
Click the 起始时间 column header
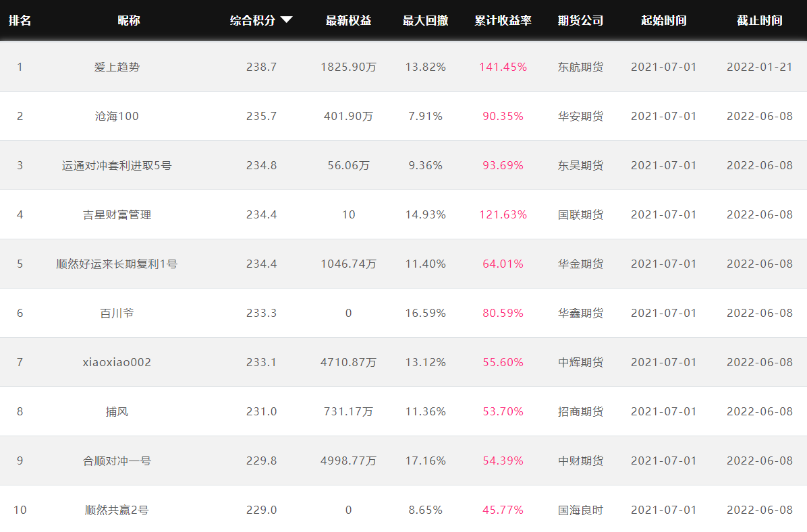coord(664,21)
